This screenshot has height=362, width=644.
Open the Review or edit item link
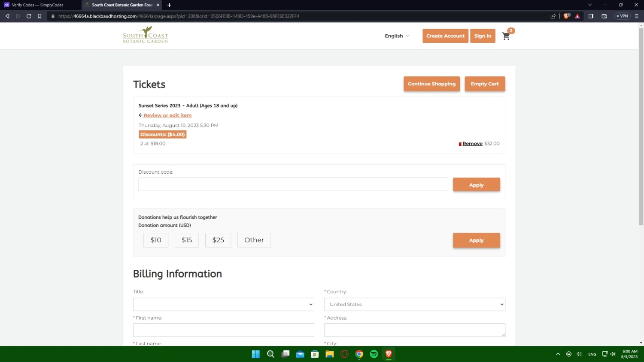click(167, 115)
